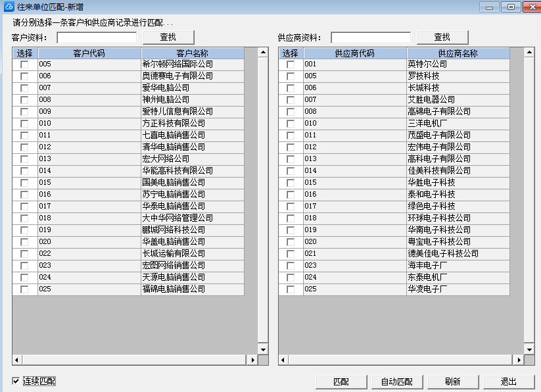541x392 pixels.
Task: Select supplier name 宏伟电子有限公司
Action: pos(440,147)
